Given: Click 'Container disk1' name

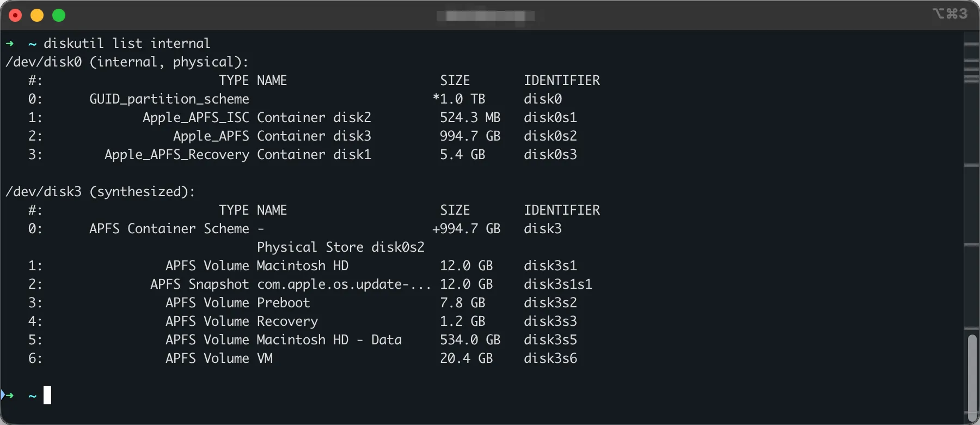Looking at the screenshot, I should [314, 155].
